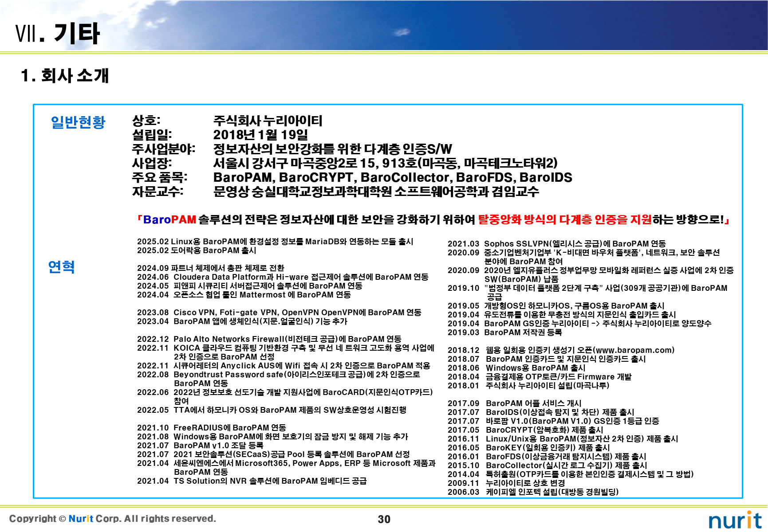Click the '2017.09 BaroPAM 어플 서비스 개시' entry
The width and height of the screenshot is (768, 532).
coord(515,403)
